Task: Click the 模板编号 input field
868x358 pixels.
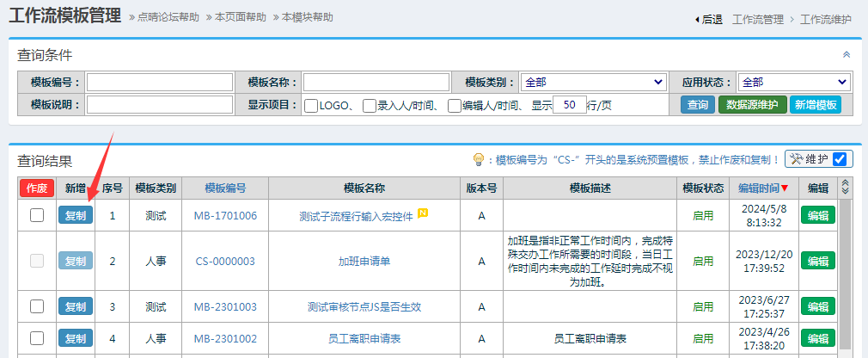Action: pyautogui.click(x=159, y=83)
